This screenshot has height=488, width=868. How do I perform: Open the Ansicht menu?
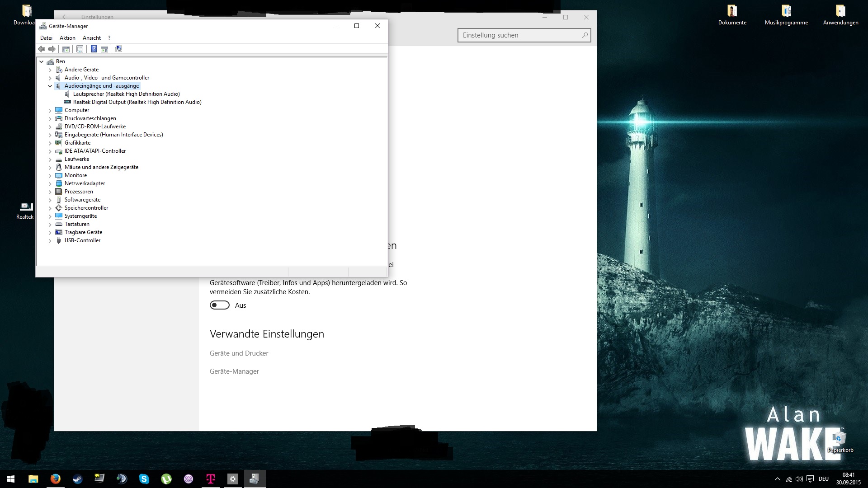pos(92,38)
